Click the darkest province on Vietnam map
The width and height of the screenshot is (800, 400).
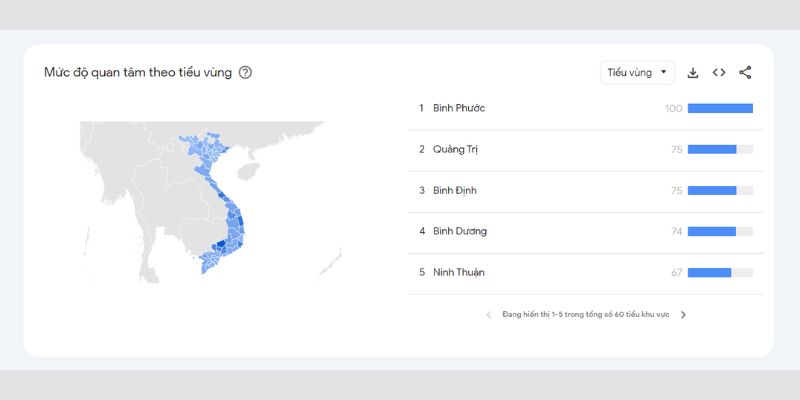coord(221,244)
